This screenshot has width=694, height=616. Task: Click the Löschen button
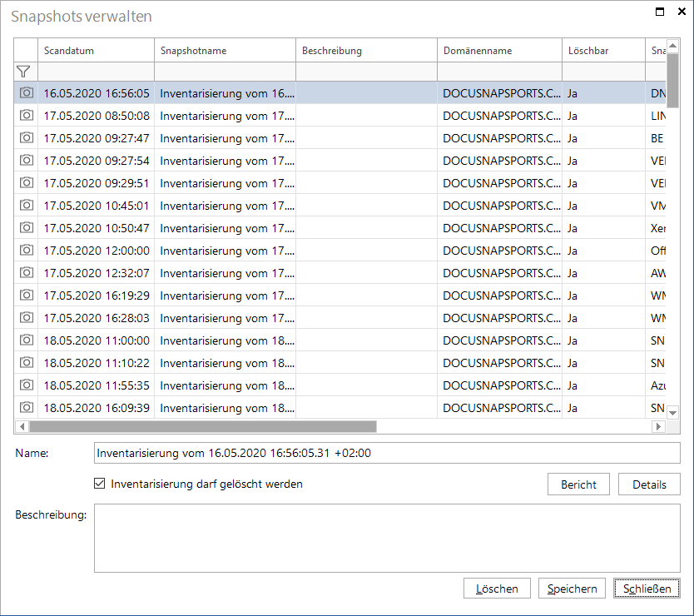[x=497, y=589]
